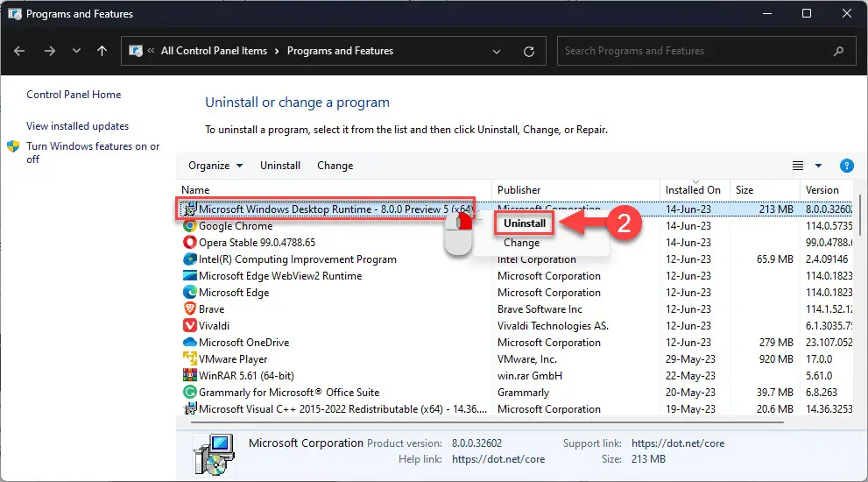Click the Visual C++ Redistributable icon
868x482 pixels.
(x=190, y=409)
